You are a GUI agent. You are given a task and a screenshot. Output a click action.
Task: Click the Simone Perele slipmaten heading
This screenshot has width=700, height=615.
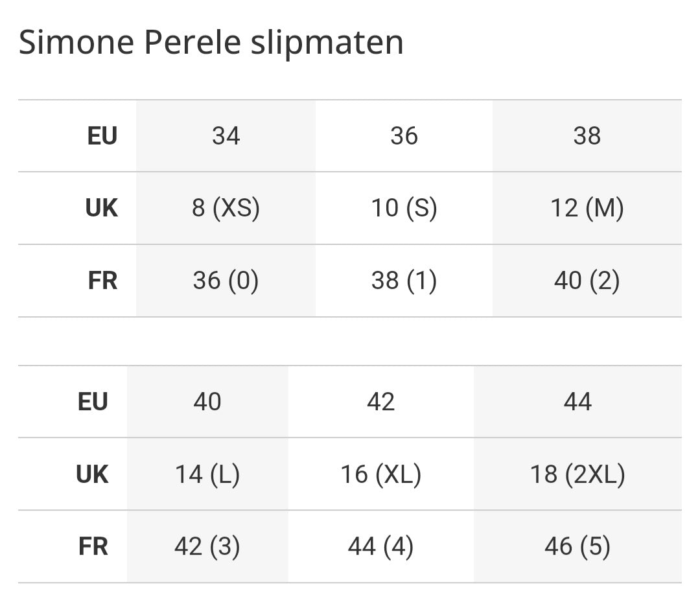[211, 43]
